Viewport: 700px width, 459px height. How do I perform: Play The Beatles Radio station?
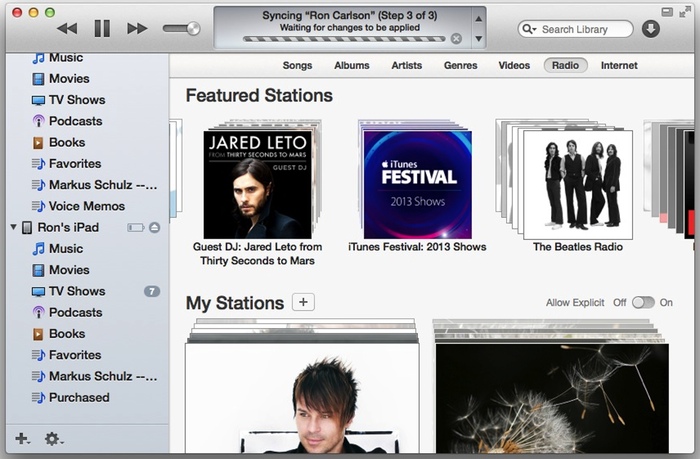click(578, 184)
